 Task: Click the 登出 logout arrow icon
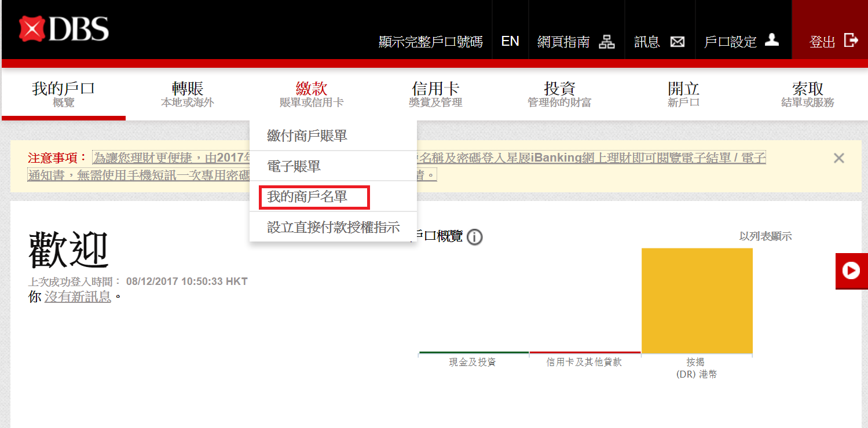(x=851, y=41)
